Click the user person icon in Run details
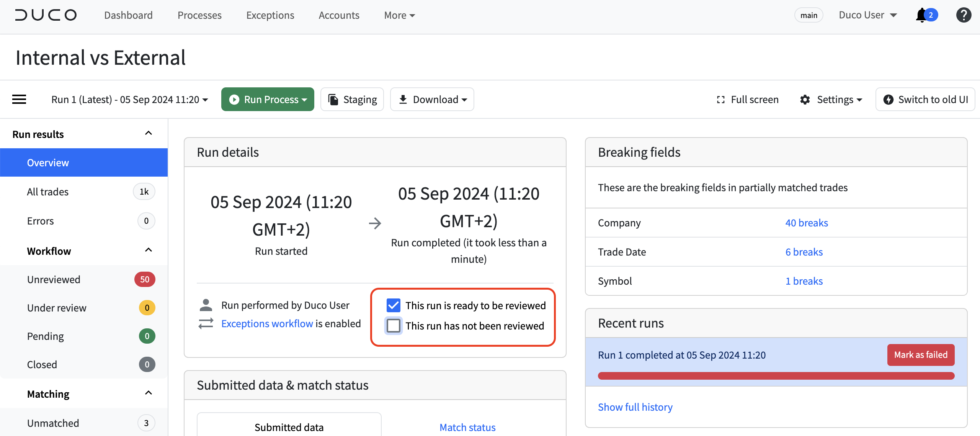The image size is (980, 436). (x=206, y=305)
